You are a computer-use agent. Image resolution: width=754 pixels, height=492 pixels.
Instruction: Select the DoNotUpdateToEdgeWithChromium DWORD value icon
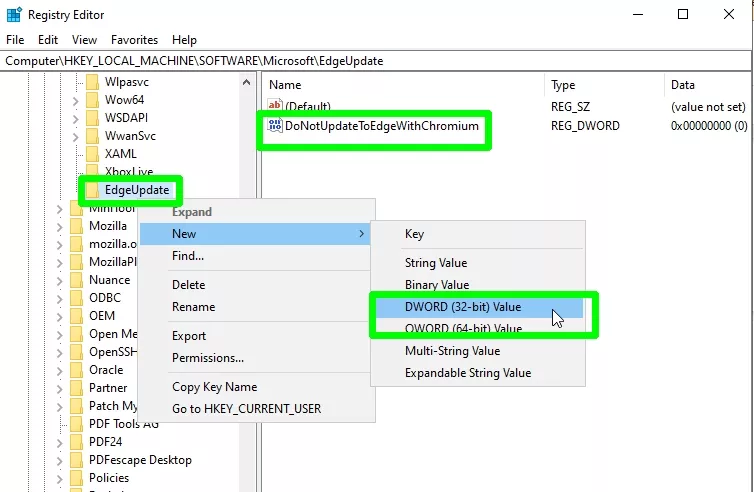tap(275, 126)
